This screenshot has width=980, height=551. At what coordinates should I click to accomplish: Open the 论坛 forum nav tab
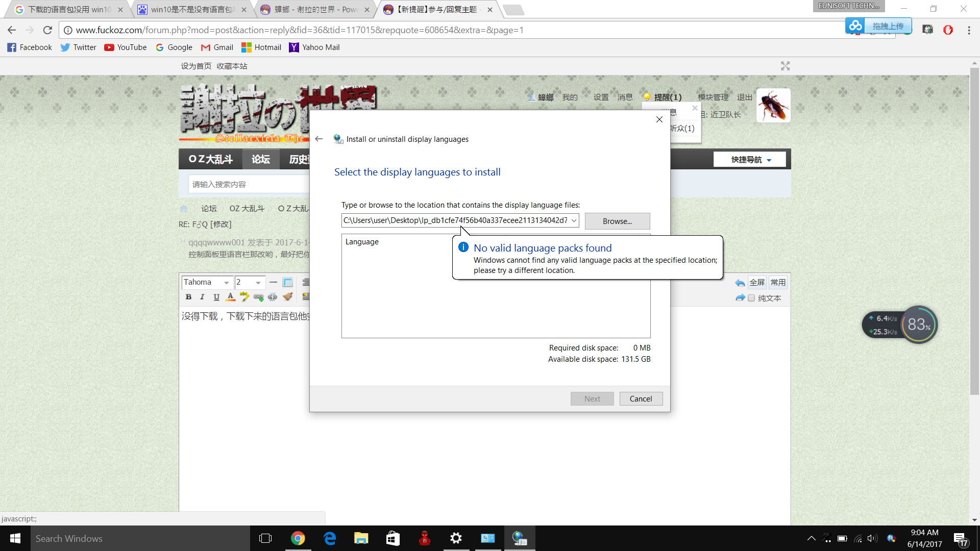point(261,160)
